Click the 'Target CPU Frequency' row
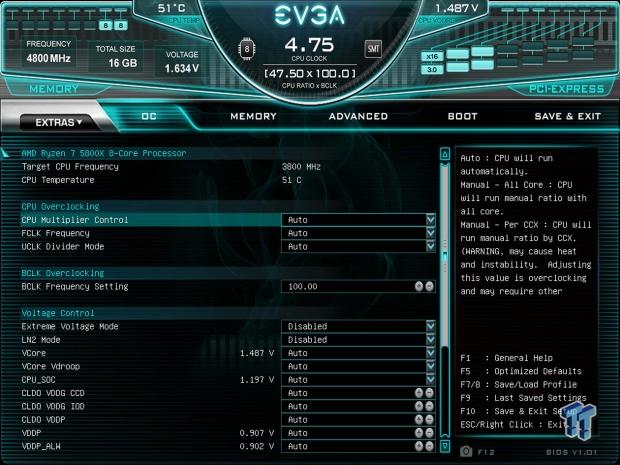 coord(171,167)
